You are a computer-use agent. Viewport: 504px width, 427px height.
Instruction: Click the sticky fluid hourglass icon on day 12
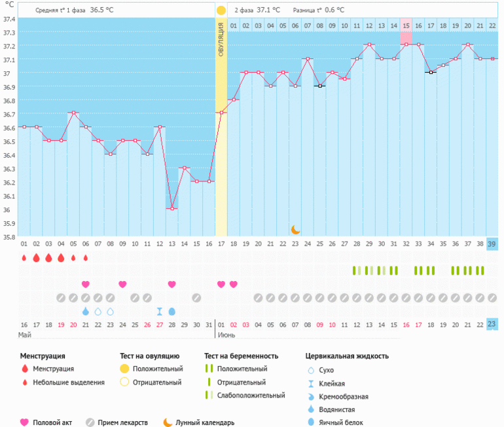(160, 311)
